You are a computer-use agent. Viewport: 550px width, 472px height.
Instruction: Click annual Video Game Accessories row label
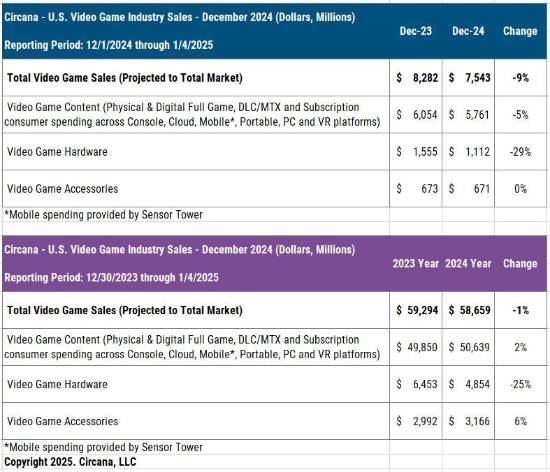[x=62, y=421]
